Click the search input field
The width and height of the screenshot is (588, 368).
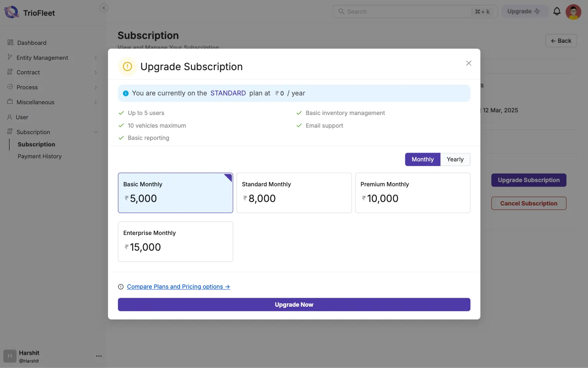pos(402,11)
